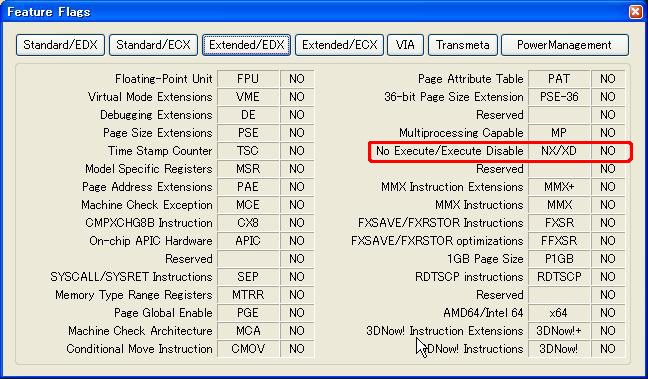Open the Standard/ECX tab
648x379 pixels.
[153, 45]
